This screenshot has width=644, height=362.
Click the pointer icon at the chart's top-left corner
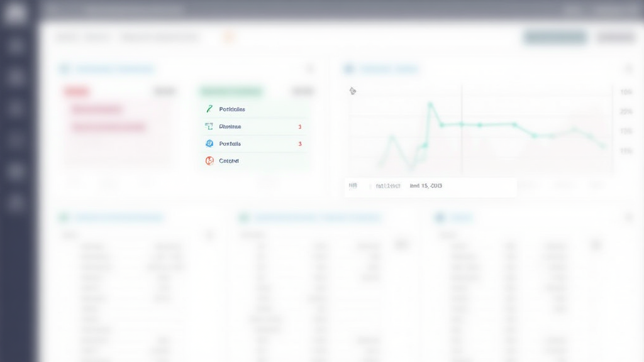click(x=353, y=91)
